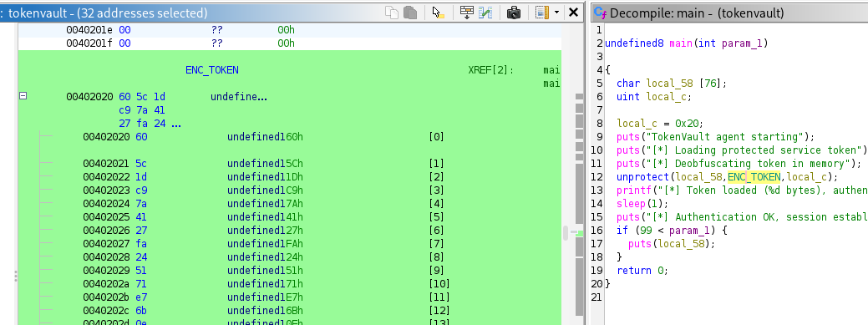Open dropdown arrow next to margin icon
The width and height of the screenshot is (868, 325).
556,13
